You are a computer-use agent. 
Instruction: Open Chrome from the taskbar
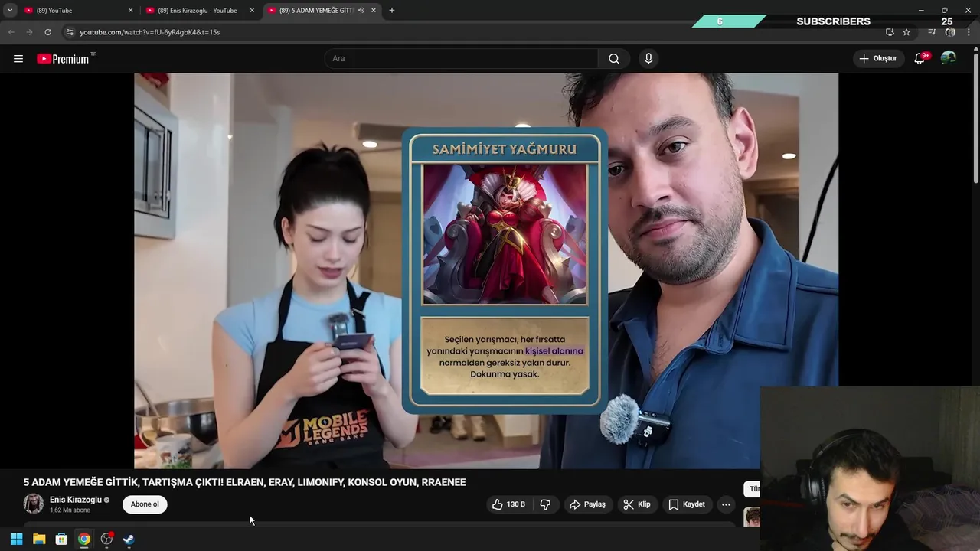point(84,540)
